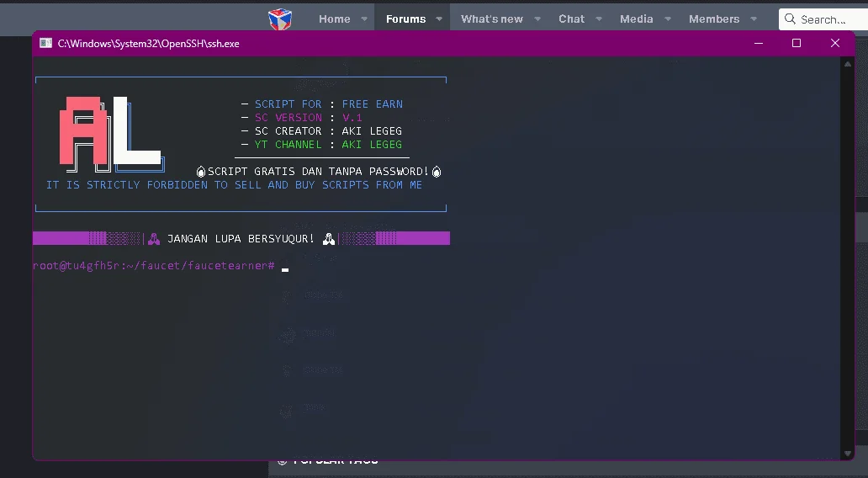Expand the Media dropdown arrow
Viewport: 868px width, 478px height.
[668, 19]
